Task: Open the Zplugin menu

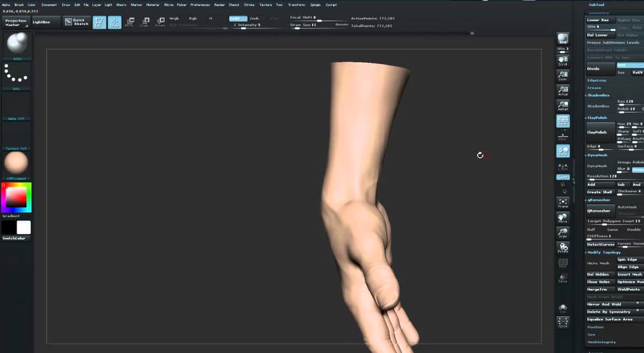Action: 315,5
